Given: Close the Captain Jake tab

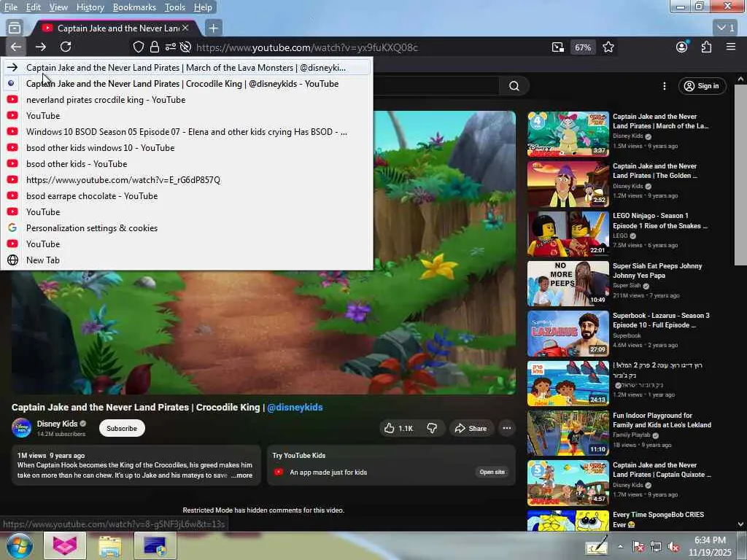Looking at the screenshot, I should [185, 28].
